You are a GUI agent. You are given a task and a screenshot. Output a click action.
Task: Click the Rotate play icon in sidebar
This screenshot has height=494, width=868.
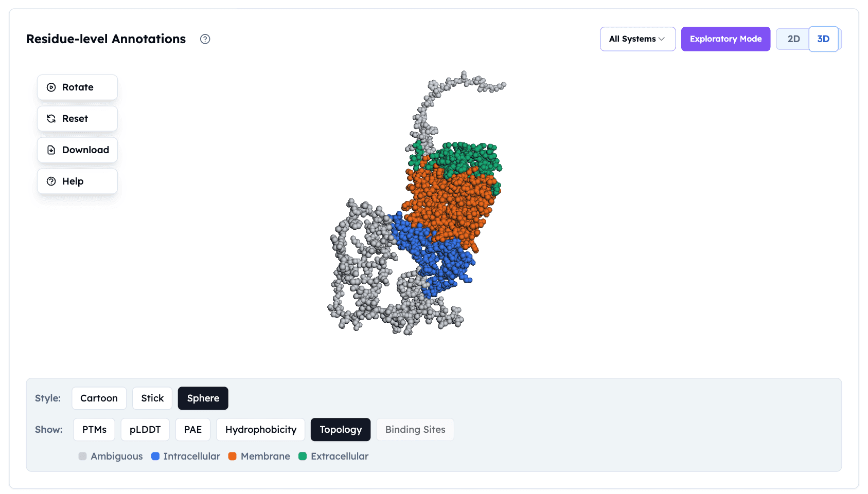[x=51, y=87]
